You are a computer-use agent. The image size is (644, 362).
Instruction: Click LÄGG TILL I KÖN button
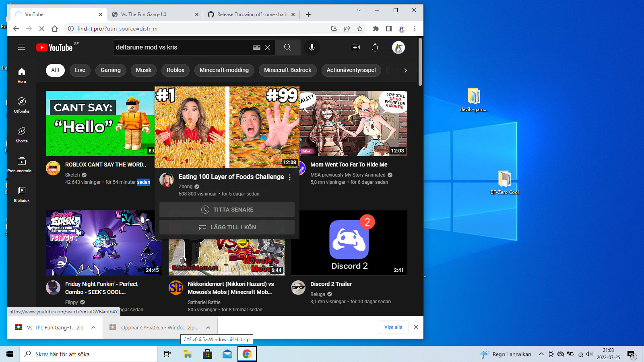tap(227, 227)
